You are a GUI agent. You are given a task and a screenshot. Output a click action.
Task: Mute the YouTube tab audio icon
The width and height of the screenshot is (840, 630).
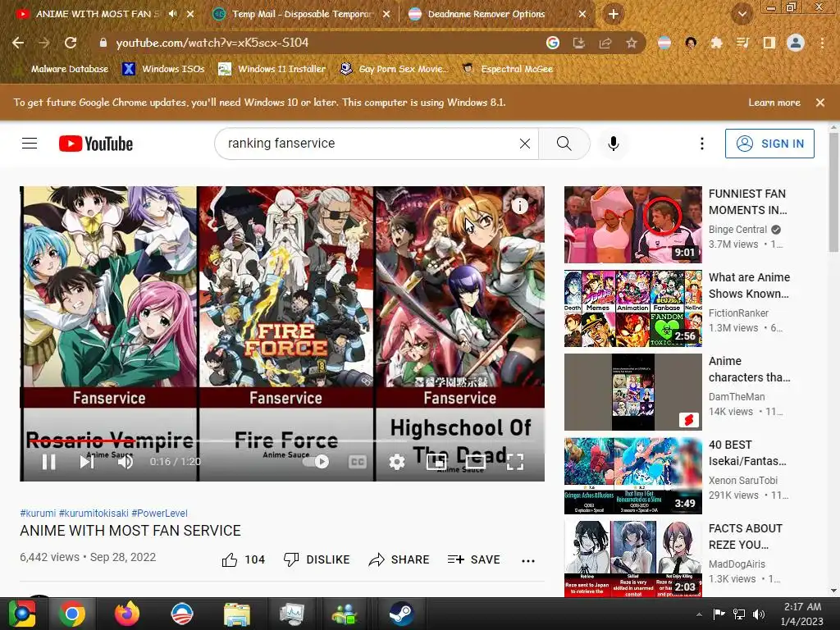[172, 14]
